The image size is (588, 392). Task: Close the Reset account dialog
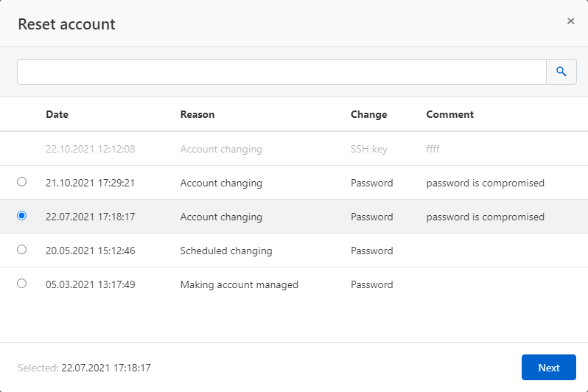[x=570, y=21]
